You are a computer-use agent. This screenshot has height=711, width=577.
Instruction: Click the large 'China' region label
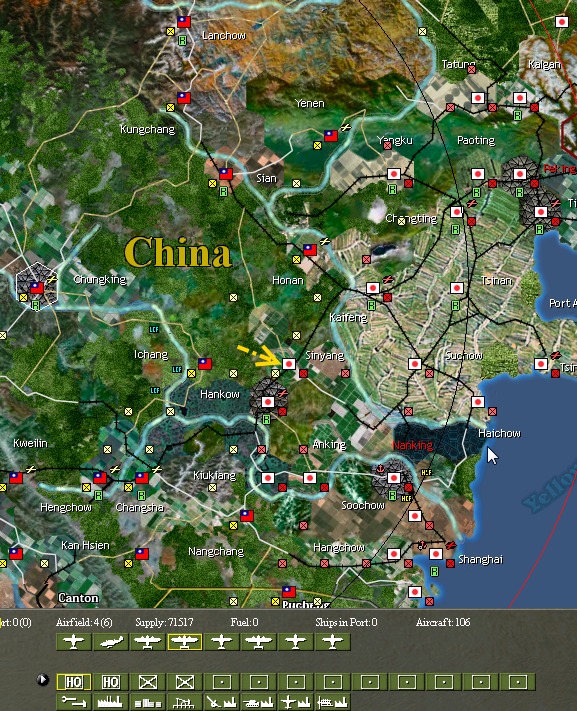(x=178, y=252)
